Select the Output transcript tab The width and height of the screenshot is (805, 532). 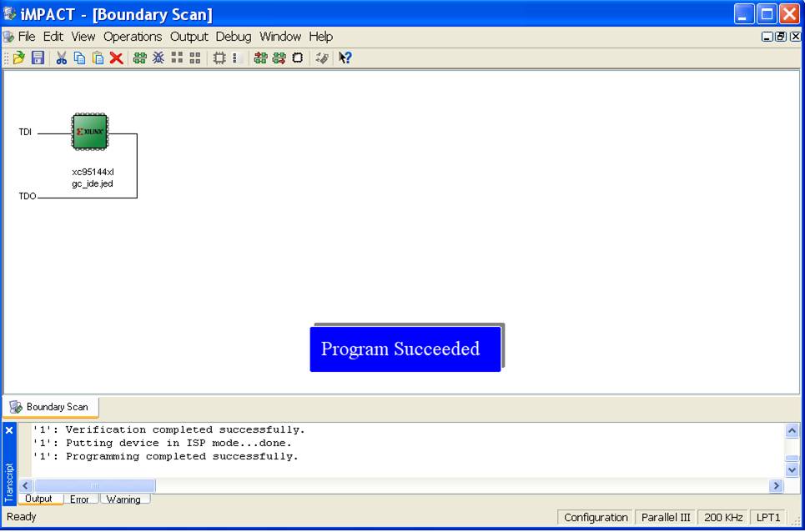(39, 499)
